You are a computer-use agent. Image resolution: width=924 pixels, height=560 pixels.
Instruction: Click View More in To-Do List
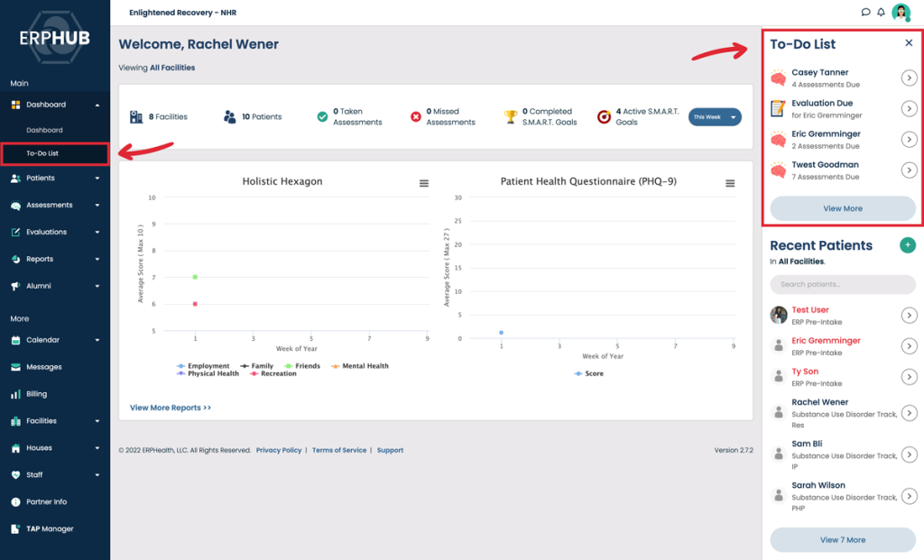(x=843, y=208)
